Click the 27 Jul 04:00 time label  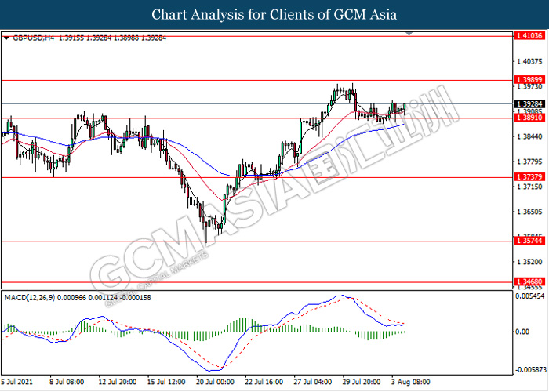coord(312,382)
